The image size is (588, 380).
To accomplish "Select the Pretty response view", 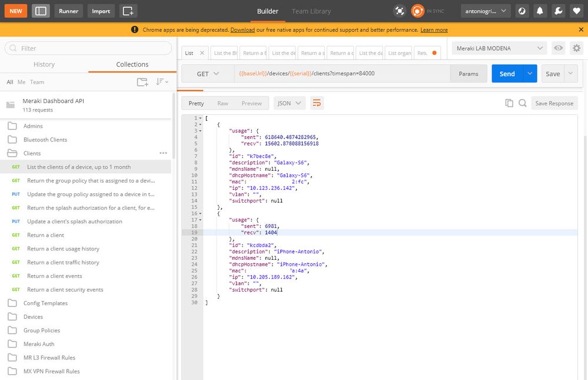I will (x=196, y=103).
